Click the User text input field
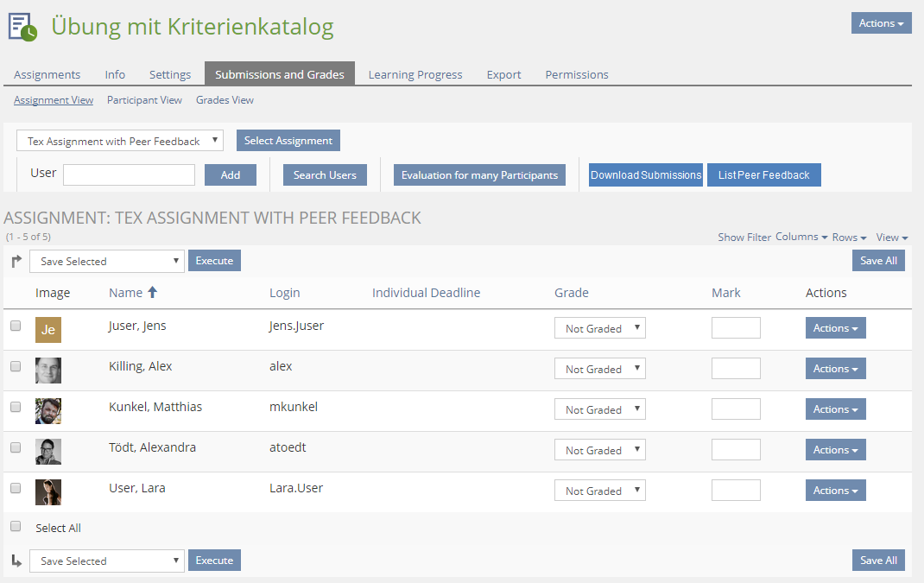Image resolution: width=924 pixels, height=583 pixels. 129,175
